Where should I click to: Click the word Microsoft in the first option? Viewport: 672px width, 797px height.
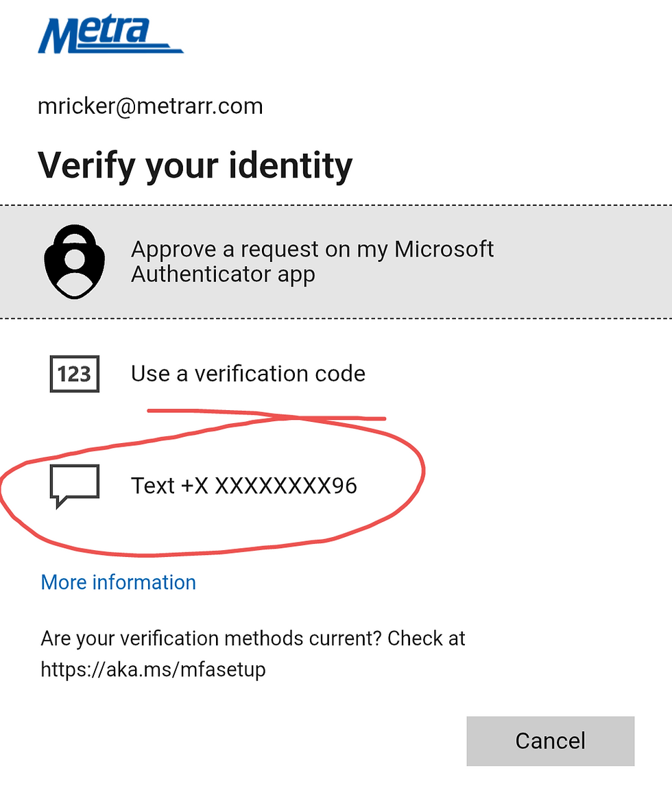444,249
